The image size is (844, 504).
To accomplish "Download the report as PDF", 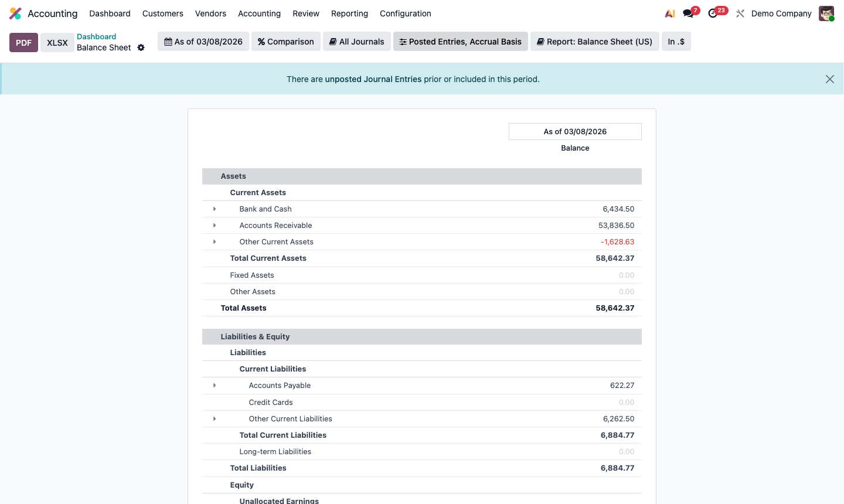I will [x=23, y=42].
